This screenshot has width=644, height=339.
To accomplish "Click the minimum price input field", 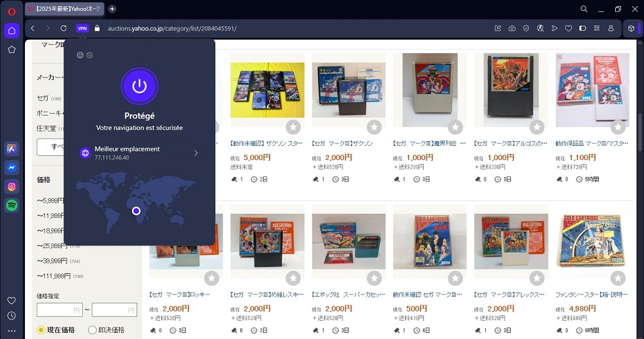I will tap(59, 310).
